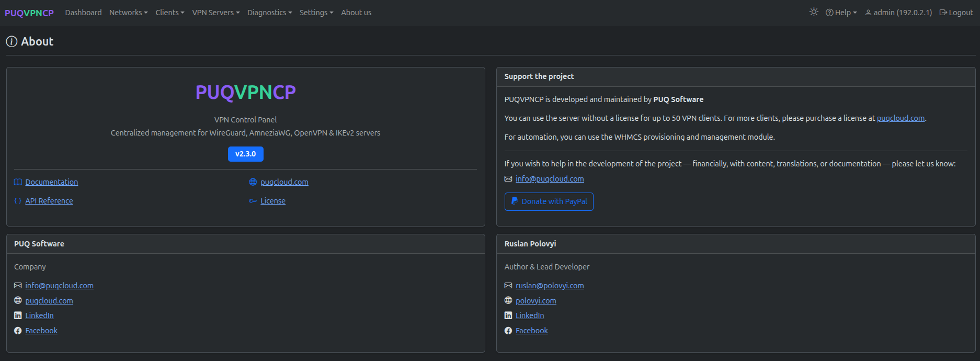Click the globe icon next to puqcloud.com in main card
The width and height of the screenshot is (980, 361).
pyautogui.click(x=253, y=182)
